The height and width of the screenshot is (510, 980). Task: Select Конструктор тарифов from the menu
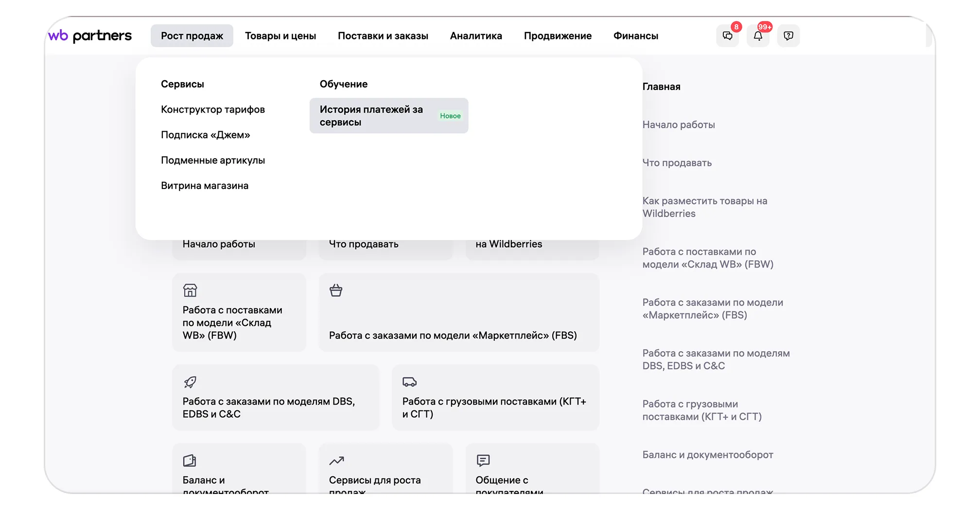213,110
